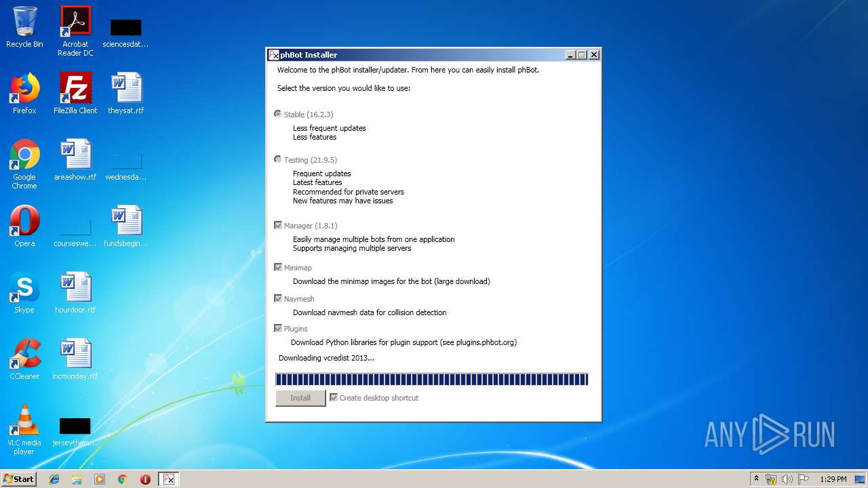Click 'Supports managing multiple servers' text
The image size is (868, 488).
352,248
